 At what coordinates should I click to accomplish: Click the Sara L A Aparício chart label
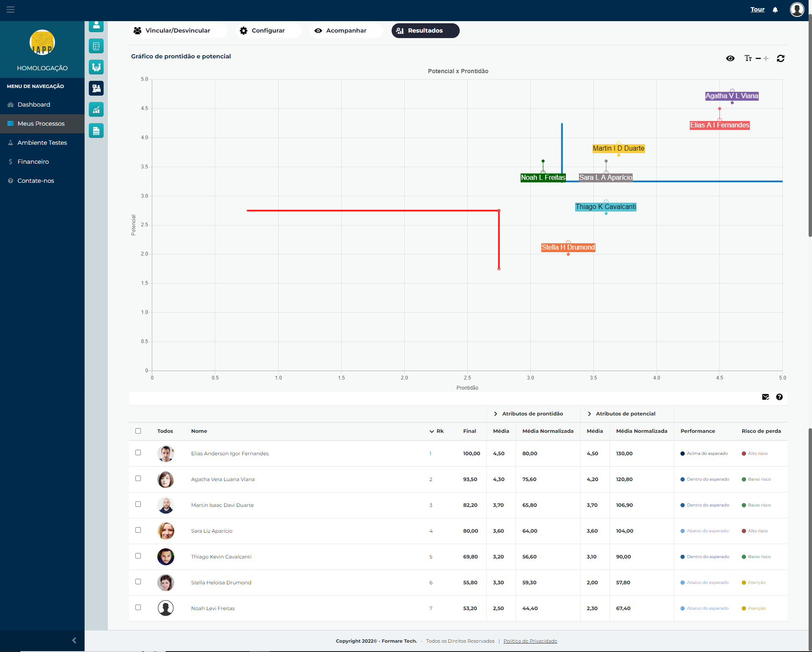coord(606,178)
